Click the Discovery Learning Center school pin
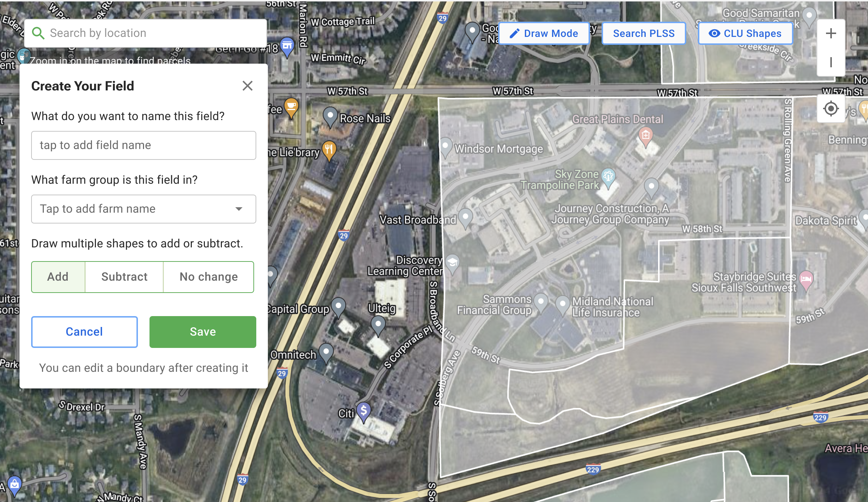868x502 pixels. 452,264
